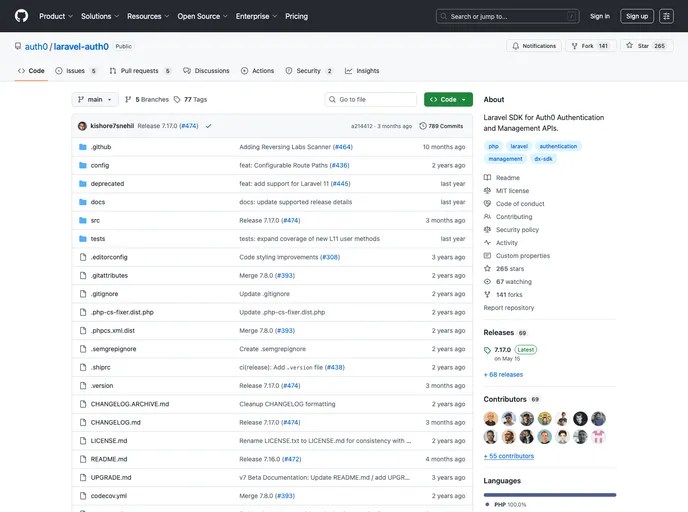
Task: Click the scale icon next to MIT license
Action: (487, 190)
